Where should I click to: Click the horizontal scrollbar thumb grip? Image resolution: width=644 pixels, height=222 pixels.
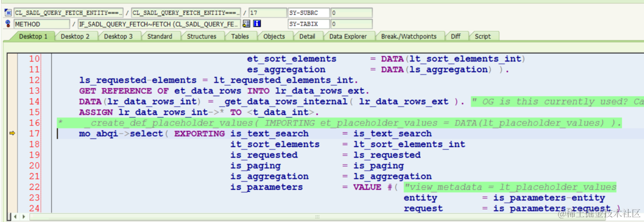pos(317,216)
